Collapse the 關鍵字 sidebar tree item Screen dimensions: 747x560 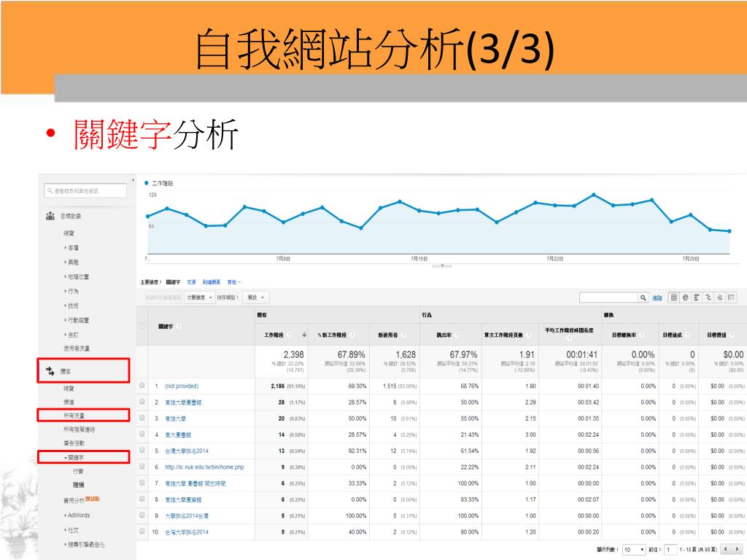74,457
